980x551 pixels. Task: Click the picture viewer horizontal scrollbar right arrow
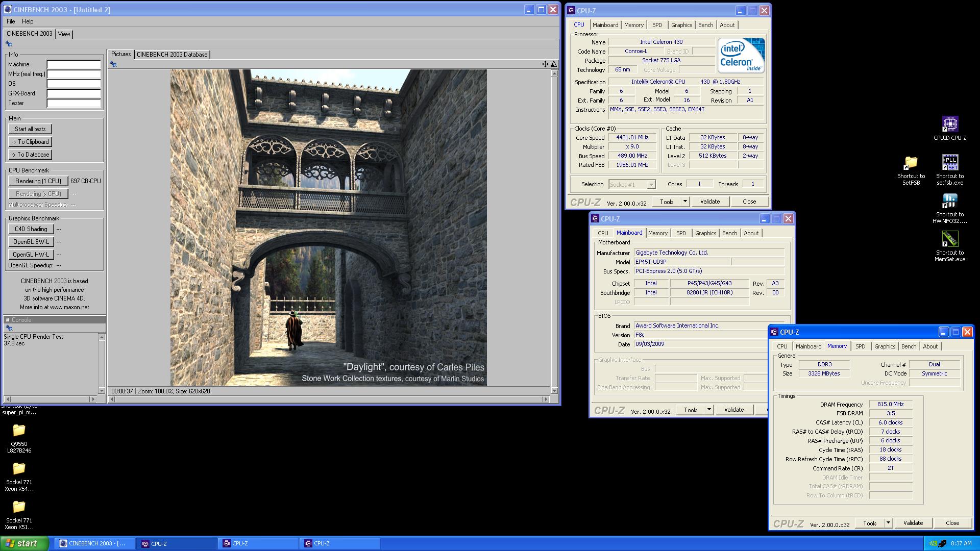(546, 399)
